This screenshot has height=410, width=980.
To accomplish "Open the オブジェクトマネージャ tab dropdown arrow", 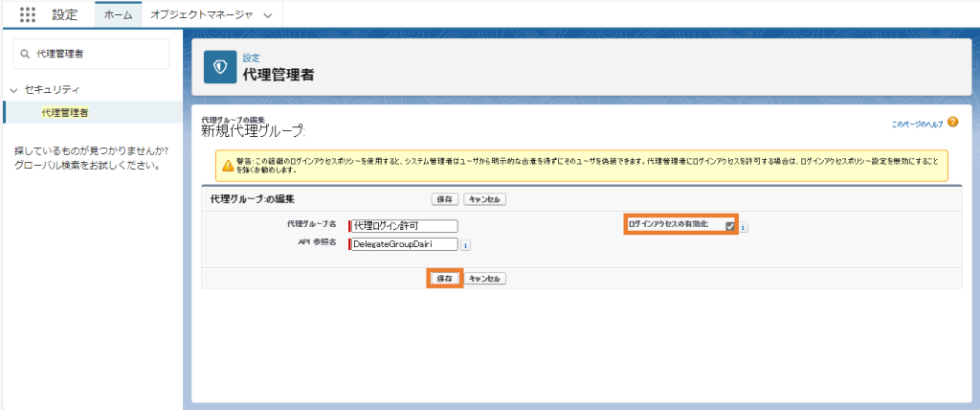I will (x=268, y=15).
